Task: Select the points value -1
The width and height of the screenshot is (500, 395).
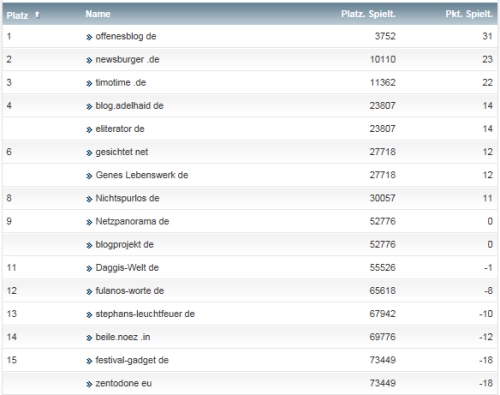Action: click(488, 268)
